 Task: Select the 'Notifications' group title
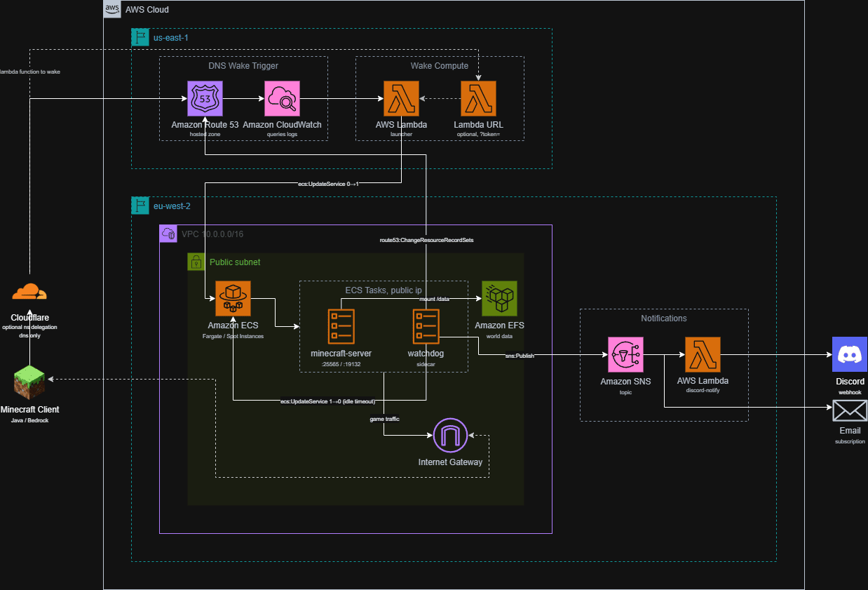coord(664,318)
